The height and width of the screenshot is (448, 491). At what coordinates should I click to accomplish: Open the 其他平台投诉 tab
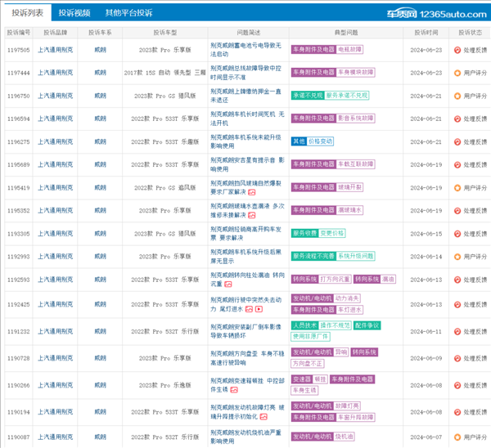128,13
